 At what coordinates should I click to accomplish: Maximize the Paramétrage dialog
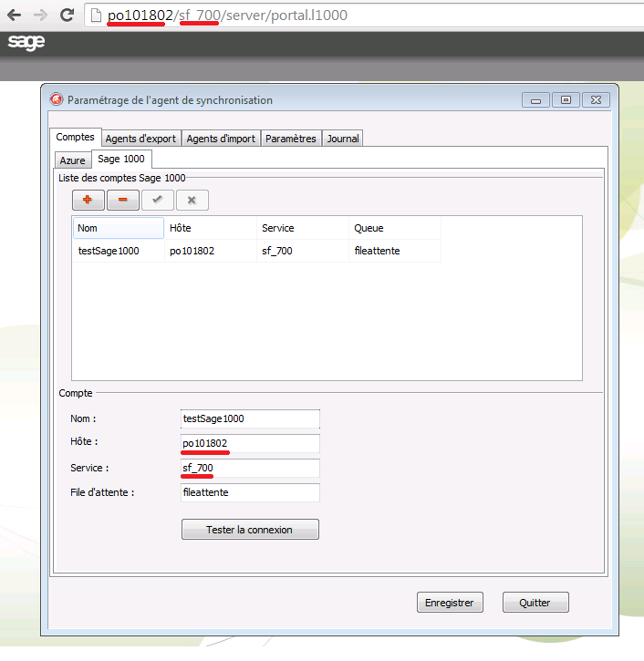[x=566, y=100]
